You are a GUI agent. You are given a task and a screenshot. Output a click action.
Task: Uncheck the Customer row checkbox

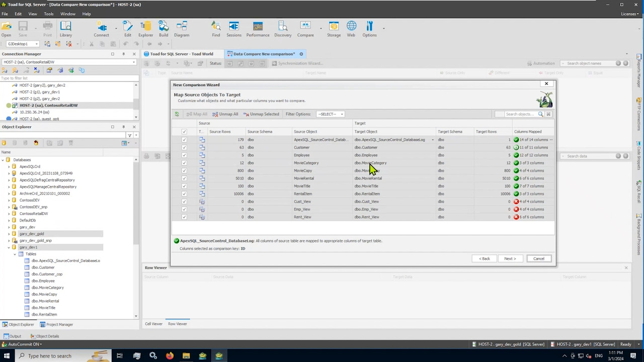(x=184, y=147)
